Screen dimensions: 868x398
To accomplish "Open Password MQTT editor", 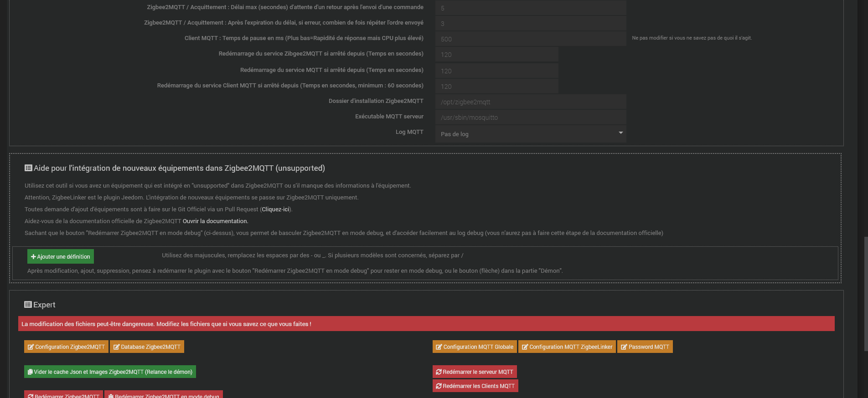I will (645, 347).
